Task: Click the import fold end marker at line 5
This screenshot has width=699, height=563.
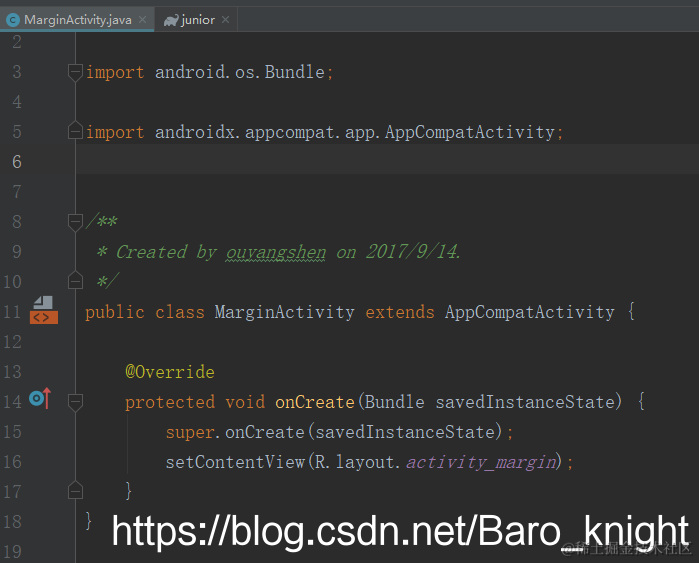Action: coord(75,131)
